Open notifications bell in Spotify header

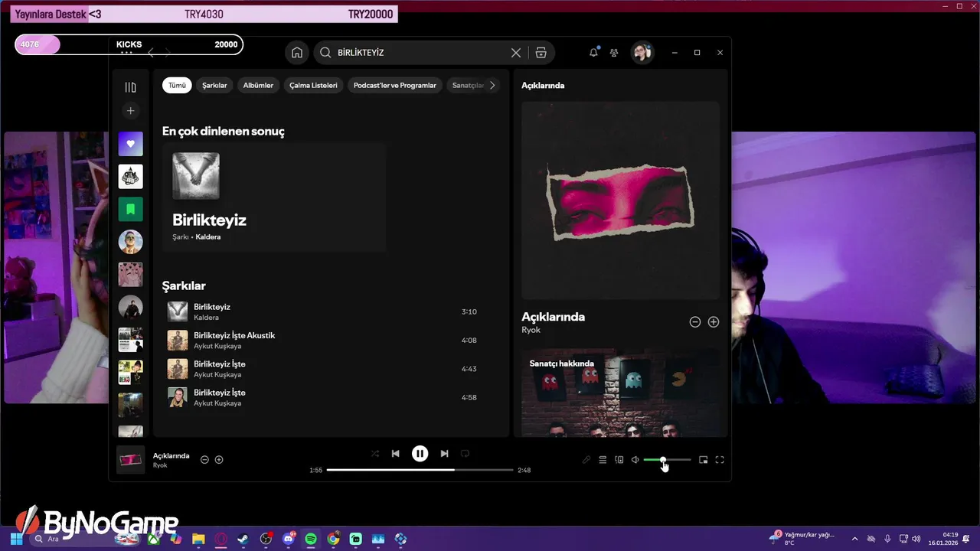coord(593,53)
